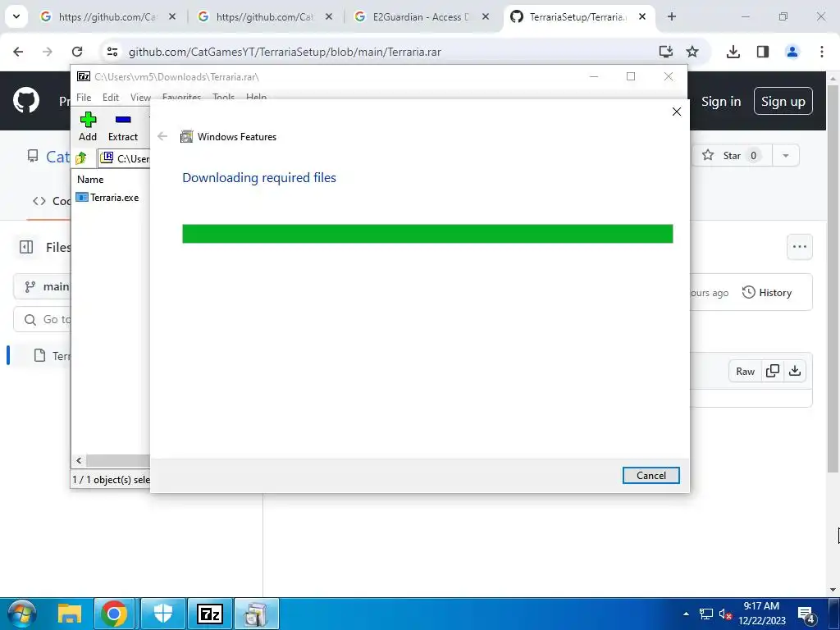Open the three-dot more options menu

coord(799,247)
